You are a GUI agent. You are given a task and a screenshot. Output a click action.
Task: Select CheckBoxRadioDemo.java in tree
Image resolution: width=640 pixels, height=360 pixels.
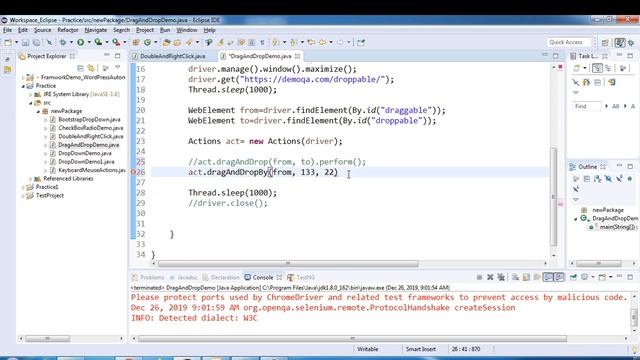click(91, 128)
